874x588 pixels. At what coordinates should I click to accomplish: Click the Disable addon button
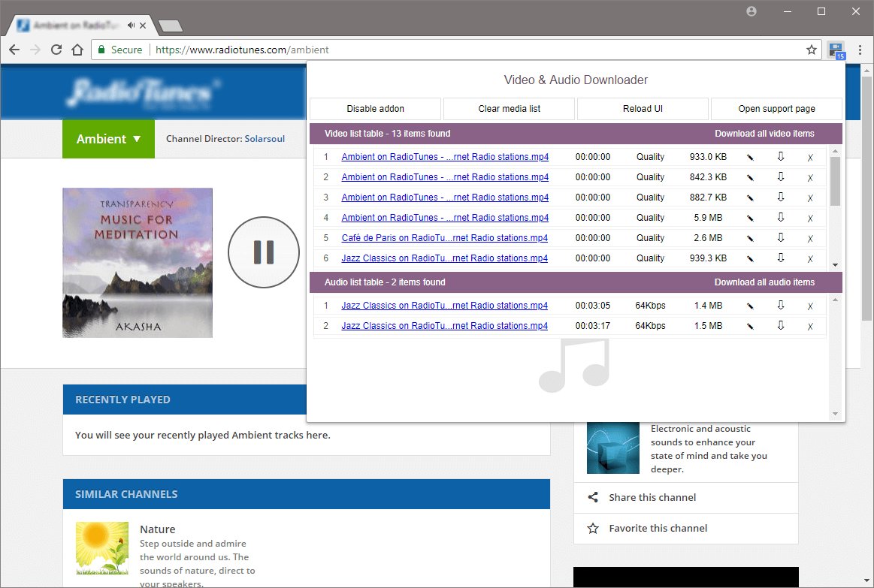click(375, 109)
